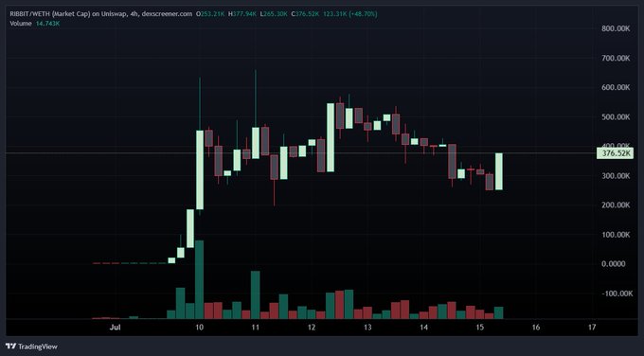Click the 500.00K price axis label
The height and width of the screenshot is (356, 644).
coord(616,116)
